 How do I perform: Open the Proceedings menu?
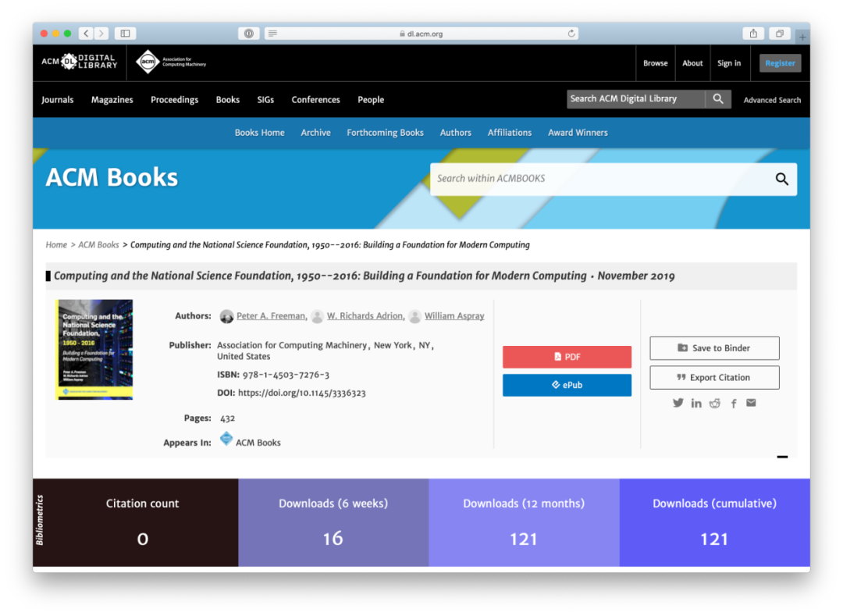[174, 100]
